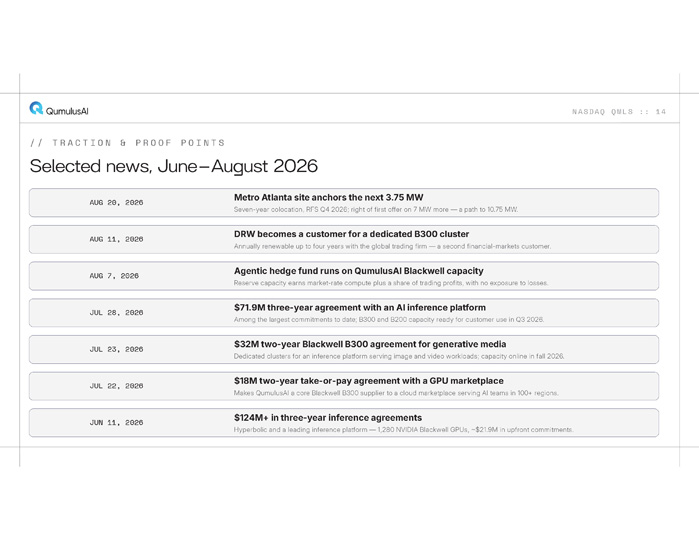699x540 pixels.
Task: Select the AUG 11, 2026 date
Action: click(x=116, y=239)
